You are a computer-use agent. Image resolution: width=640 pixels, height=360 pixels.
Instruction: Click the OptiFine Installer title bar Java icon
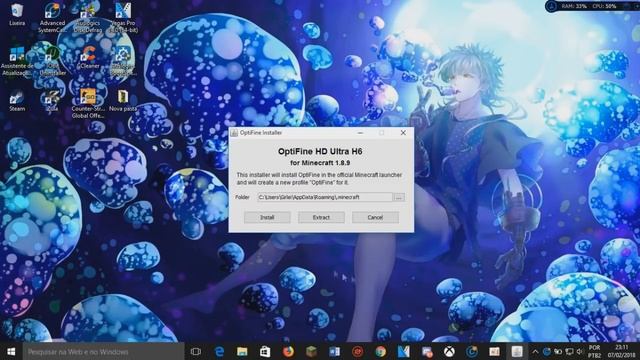[234, 133]
